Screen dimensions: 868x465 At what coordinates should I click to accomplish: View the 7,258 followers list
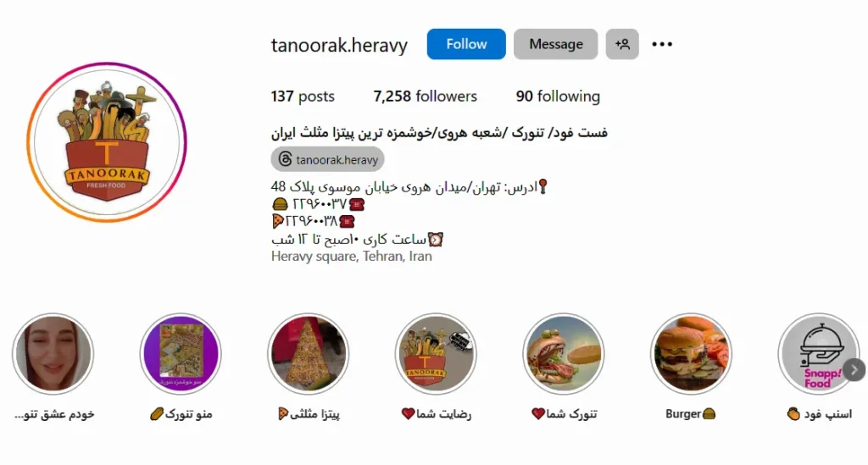coord(426,97)
